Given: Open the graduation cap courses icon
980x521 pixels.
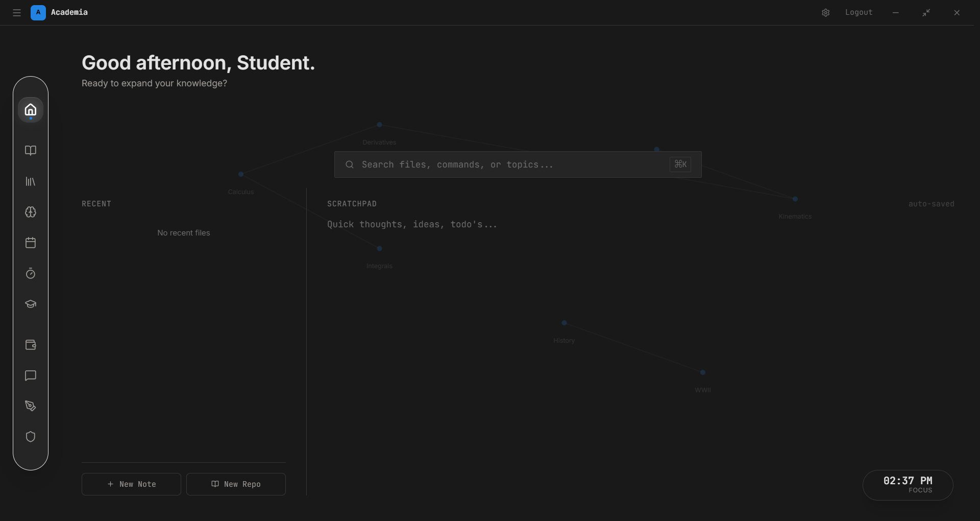Looking at the screenshot, I should pyautogui.click(x=30, y=304).
